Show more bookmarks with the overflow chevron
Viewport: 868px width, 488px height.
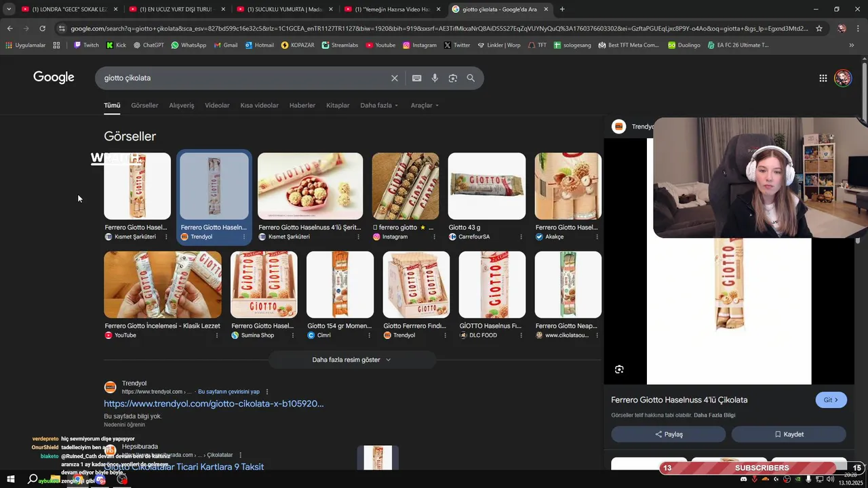pyautogui.click(x=852, y=45)
